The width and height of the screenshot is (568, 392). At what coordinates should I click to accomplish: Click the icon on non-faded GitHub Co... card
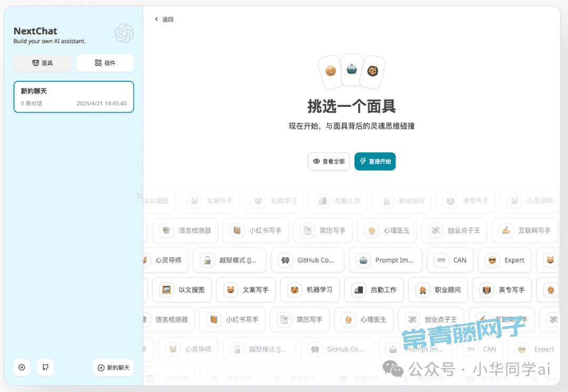tap(286, 260)
